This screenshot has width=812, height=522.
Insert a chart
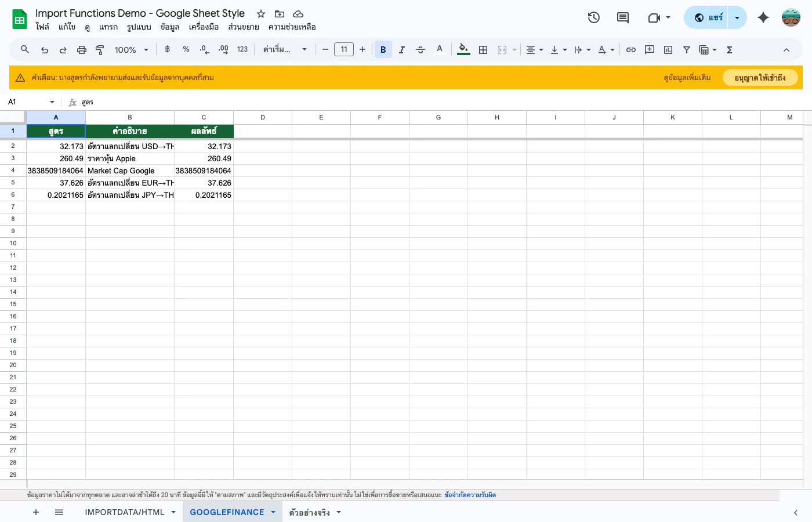668,49
